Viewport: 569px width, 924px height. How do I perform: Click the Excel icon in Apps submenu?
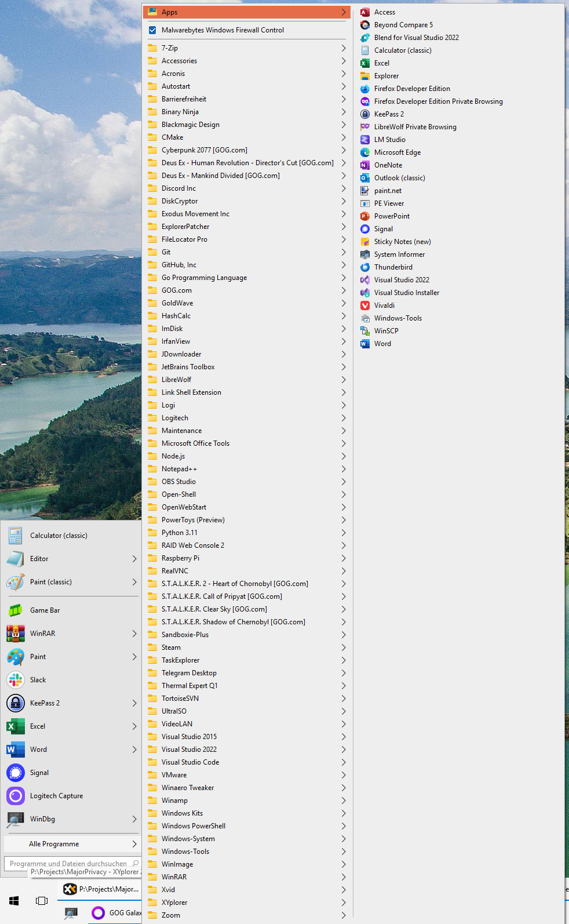coord(365,63)
